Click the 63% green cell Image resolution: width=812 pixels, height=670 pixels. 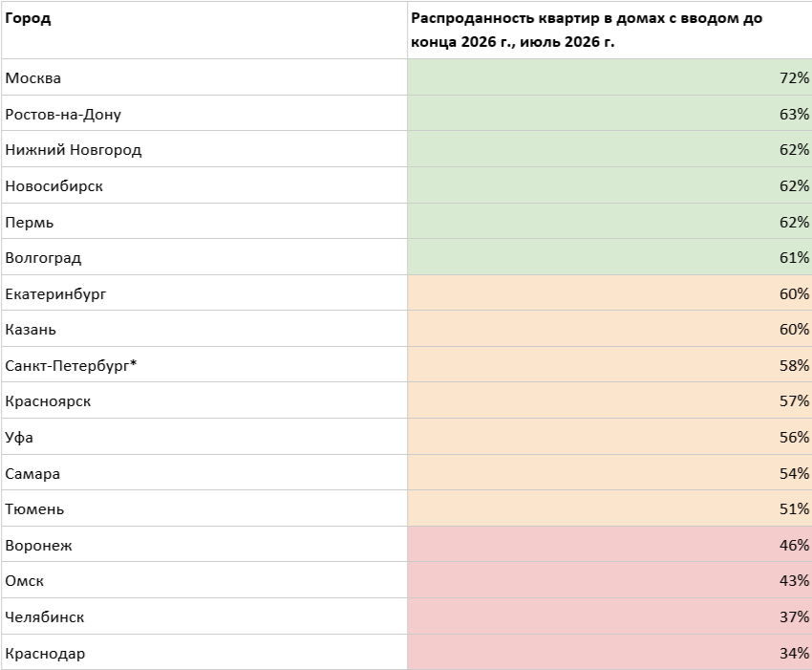[609, 113]
